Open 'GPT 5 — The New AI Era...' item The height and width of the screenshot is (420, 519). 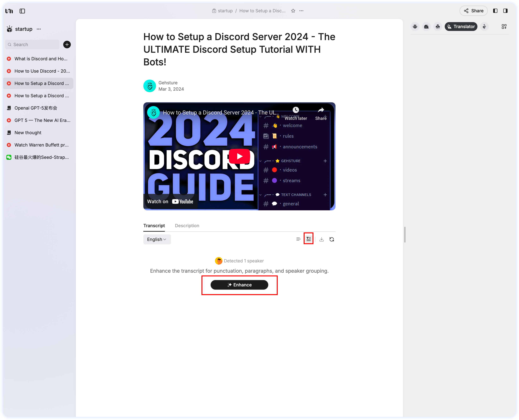pyautogui.click(x=38, y=120)
